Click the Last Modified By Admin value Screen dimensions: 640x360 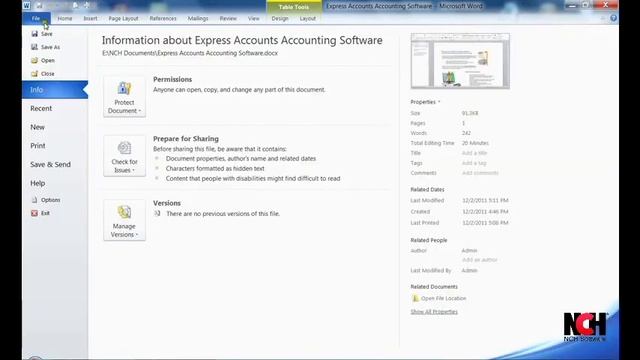tap(469, 271)
